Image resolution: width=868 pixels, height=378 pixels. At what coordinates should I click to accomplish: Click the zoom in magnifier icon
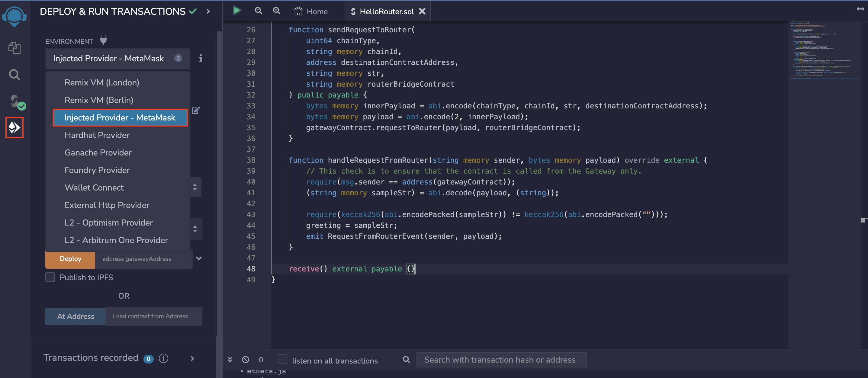(x=276, y=11)
